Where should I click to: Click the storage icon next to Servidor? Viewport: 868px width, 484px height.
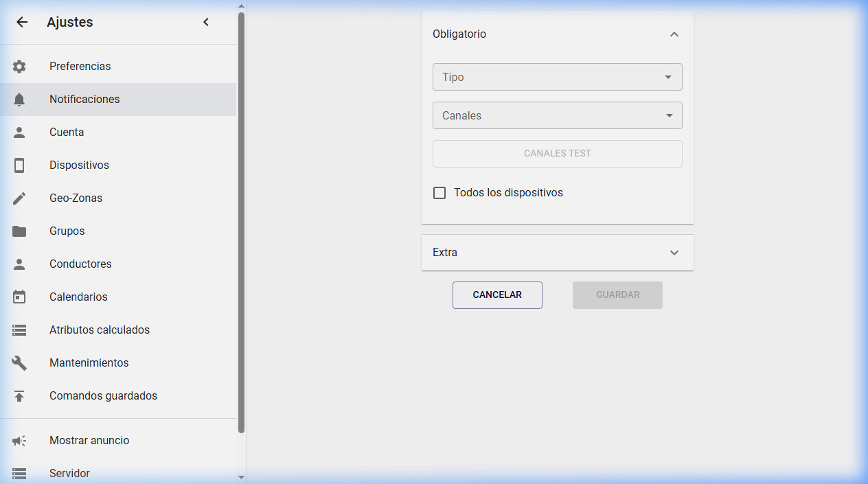tap(19, 474)
